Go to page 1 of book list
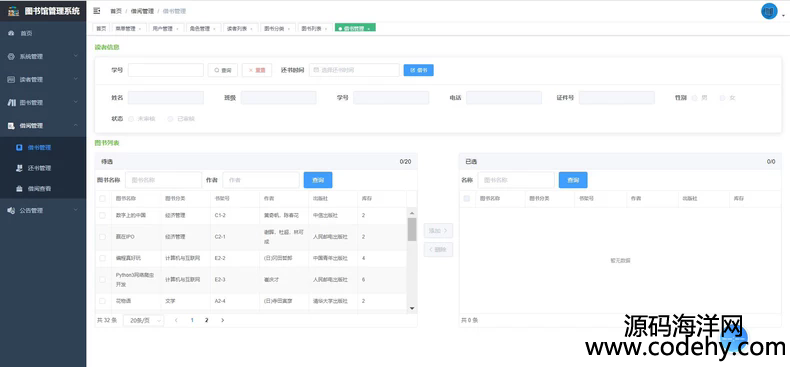790x367 pixels. point(192,320)
